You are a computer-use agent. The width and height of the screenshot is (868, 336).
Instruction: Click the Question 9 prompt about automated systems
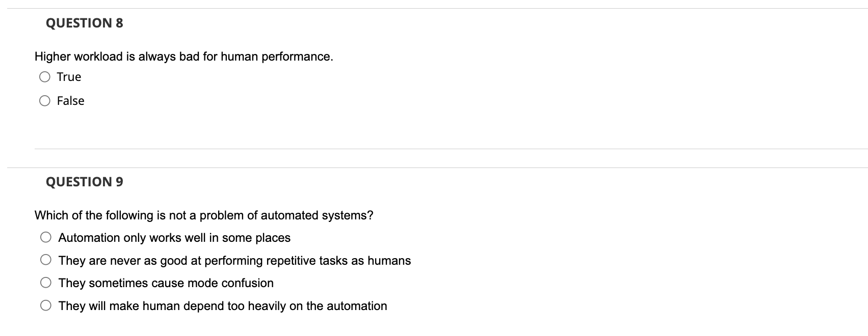tap(203, 215)
